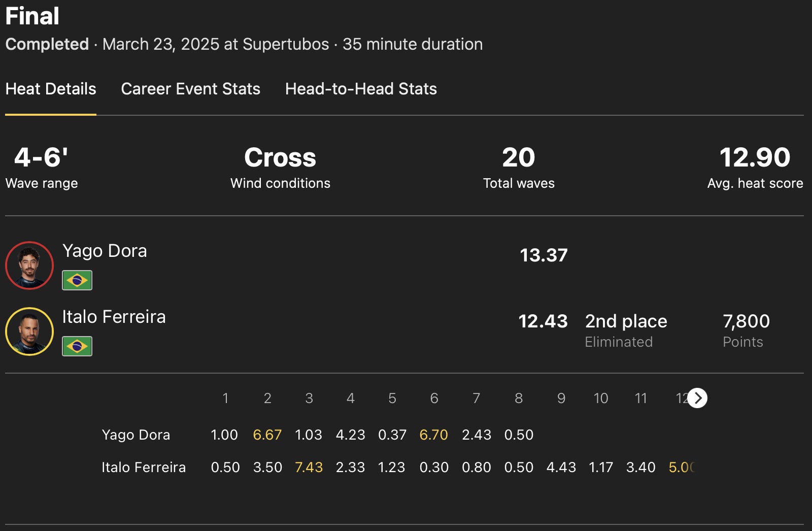
Task: Click Italo Ferreira's avatar photo
Action: pos(29,331)
